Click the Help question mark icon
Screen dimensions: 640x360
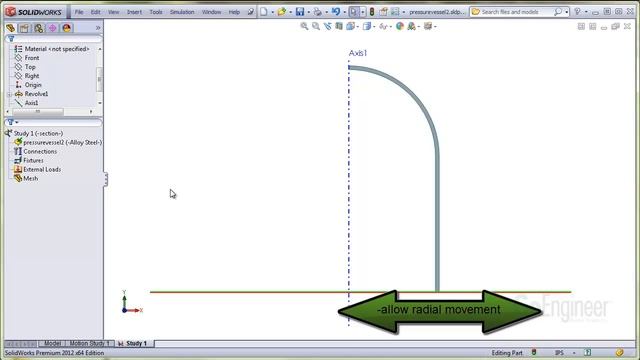(x=577, y=12)
